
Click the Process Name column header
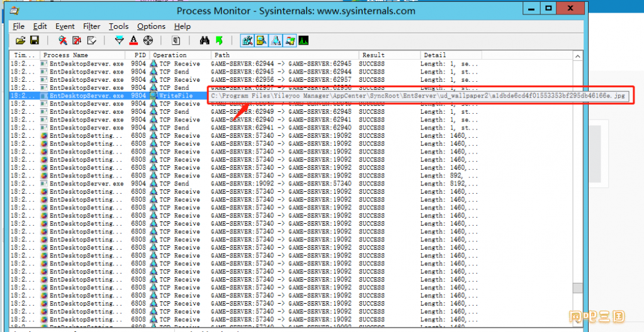point(82,55)
